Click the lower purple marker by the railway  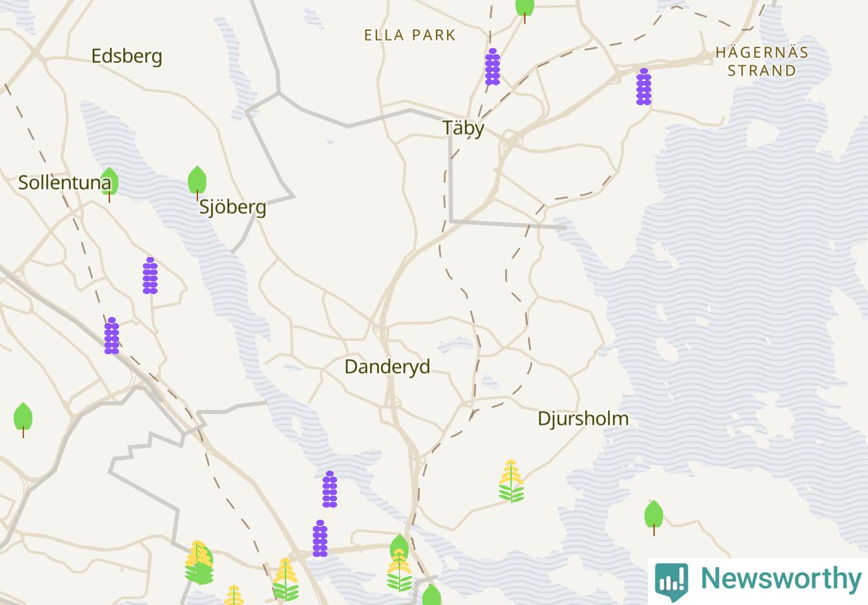[112, 335]
